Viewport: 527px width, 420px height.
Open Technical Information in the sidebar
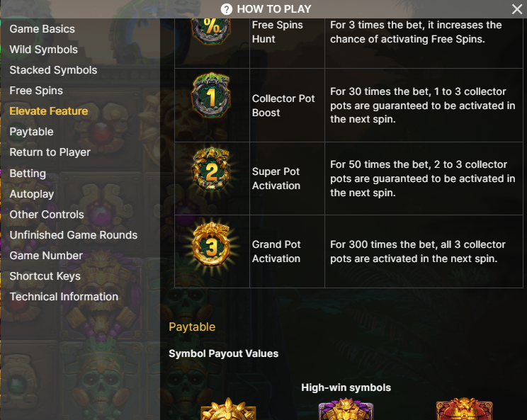tap(64, 297)
